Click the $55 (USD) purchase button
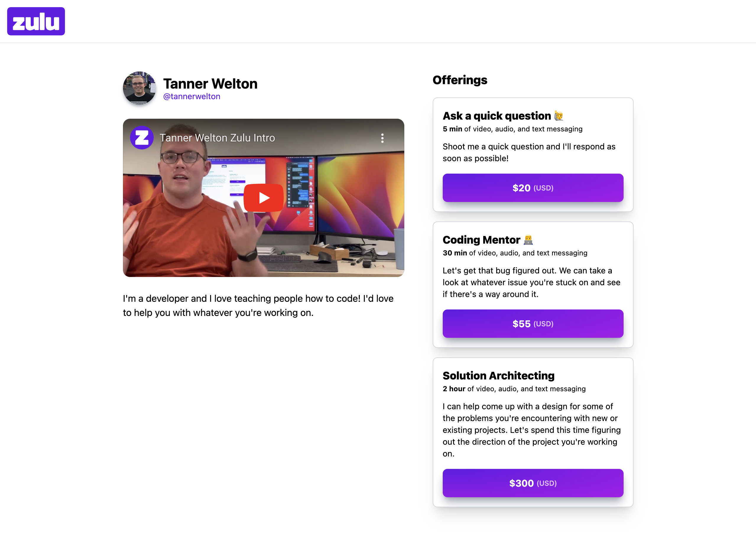756x538 pixels. [x=533, y=324]
